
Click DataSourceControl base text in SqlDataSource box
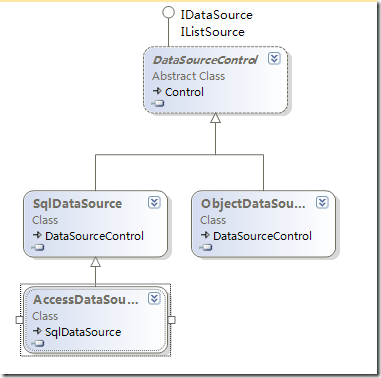[94, 236]
